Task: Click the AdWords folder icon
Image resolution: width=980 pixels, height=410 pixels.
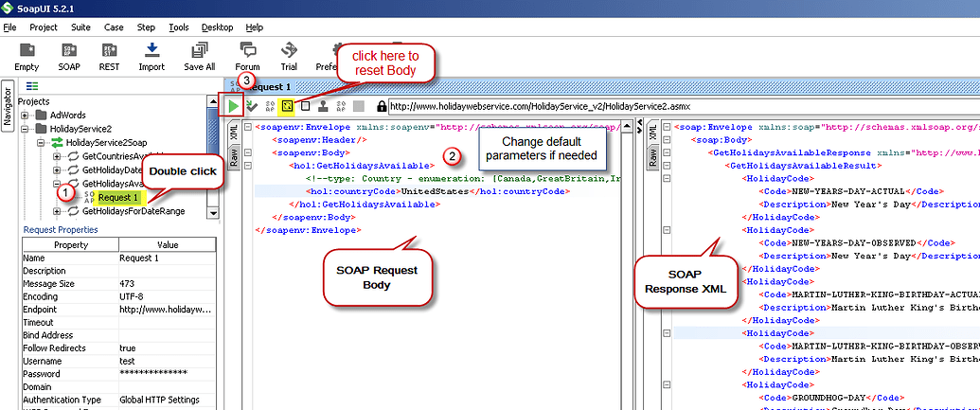Action: click(x=42, y=115)
